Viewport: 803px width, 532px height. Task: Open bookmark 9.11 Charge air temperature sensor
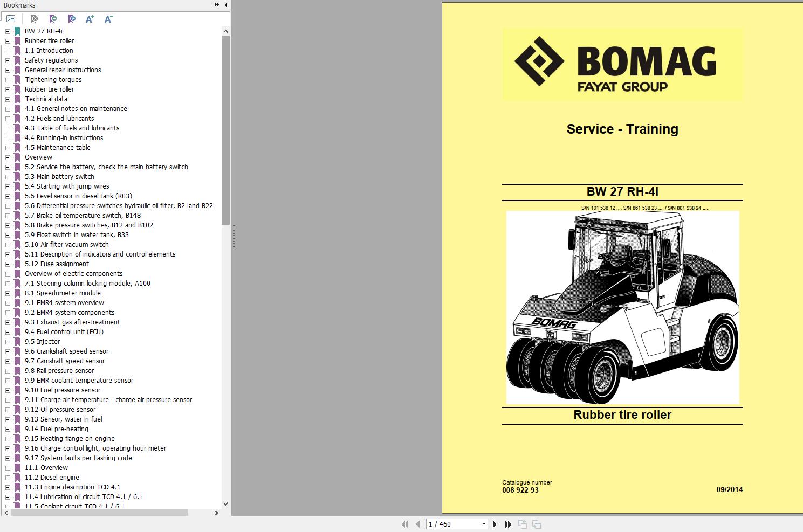pyautogui.click(x=108, y=400)
